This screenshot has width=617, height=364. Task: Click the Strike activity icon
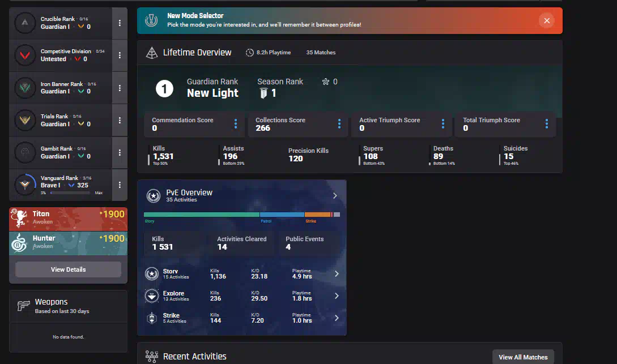click(x=151, y=318)
